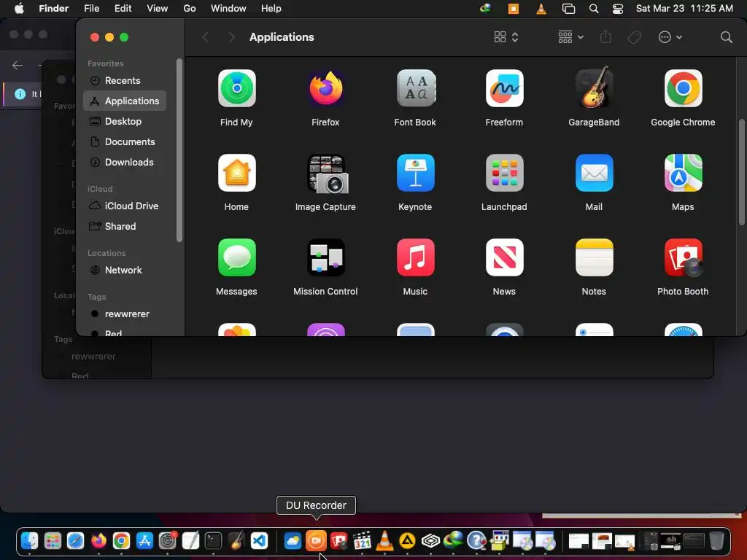The width and height of the screenshot is (747, 560).
Task: Open the Mission Control app
Action: click(x=326, y=257)
